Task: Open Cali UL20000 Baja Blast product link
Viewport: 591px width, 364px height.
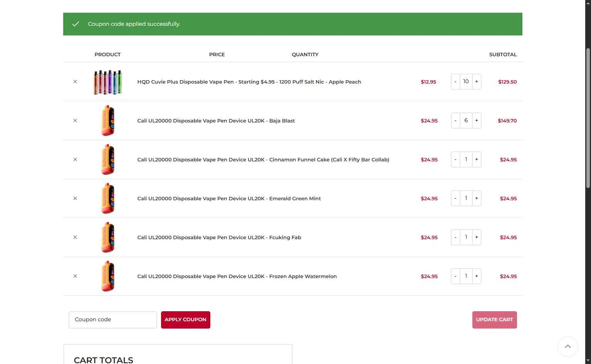Action: (x=216, y=121)
